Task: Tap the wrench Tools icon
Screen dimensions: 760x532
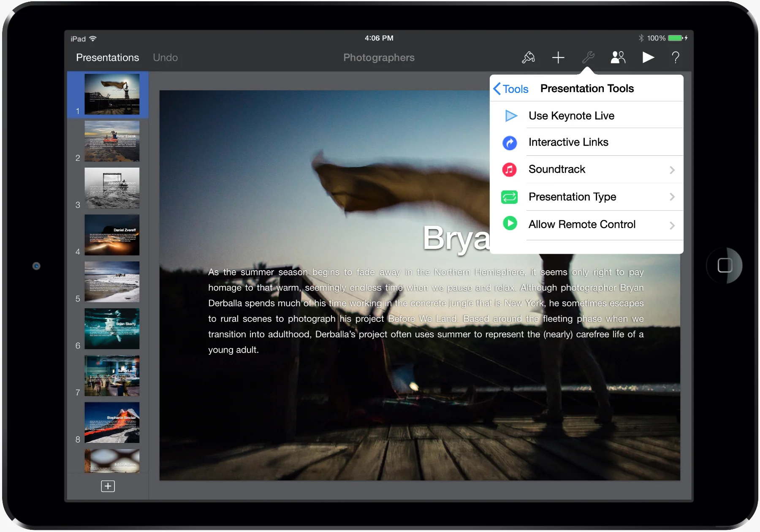Action: [x=588, y=57]
